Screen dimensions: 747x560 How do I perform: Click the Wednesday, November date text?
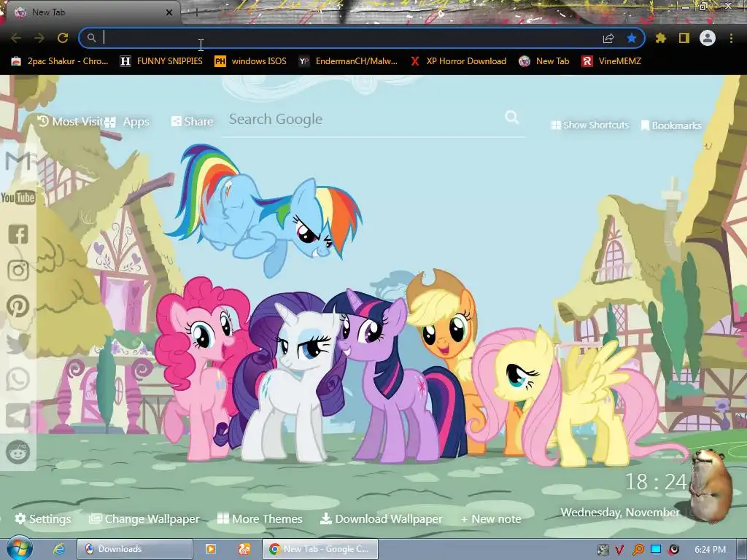[620, 513]
